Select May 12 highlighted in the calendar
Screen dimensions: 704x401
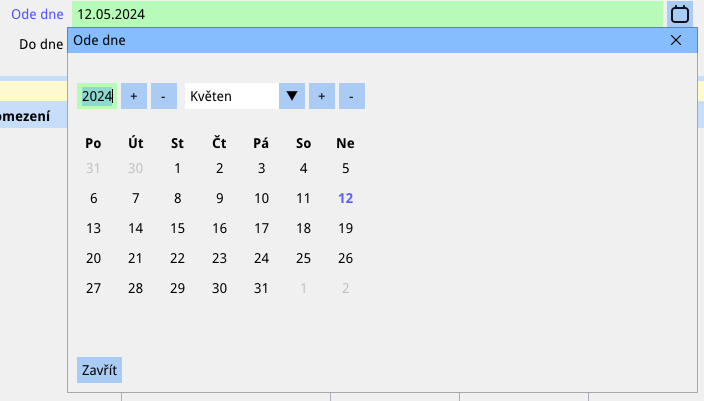[345, 198]
